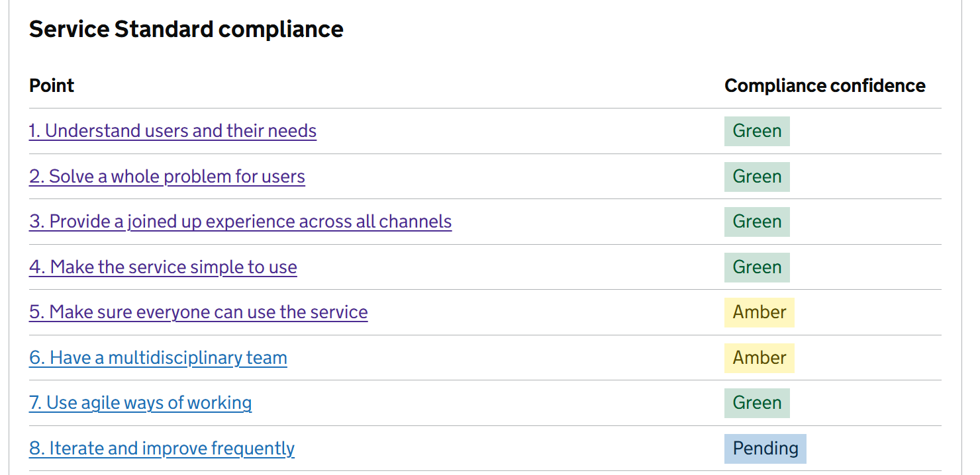Screen dimensions: 980x475
Task: Click the Green tag for point 1
Action: [757, 131]
